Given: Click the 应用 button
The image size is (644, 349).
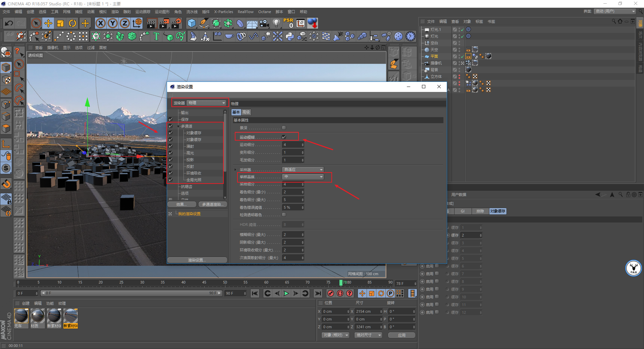Looking at the screenshot, I should (x=402, y=335).
